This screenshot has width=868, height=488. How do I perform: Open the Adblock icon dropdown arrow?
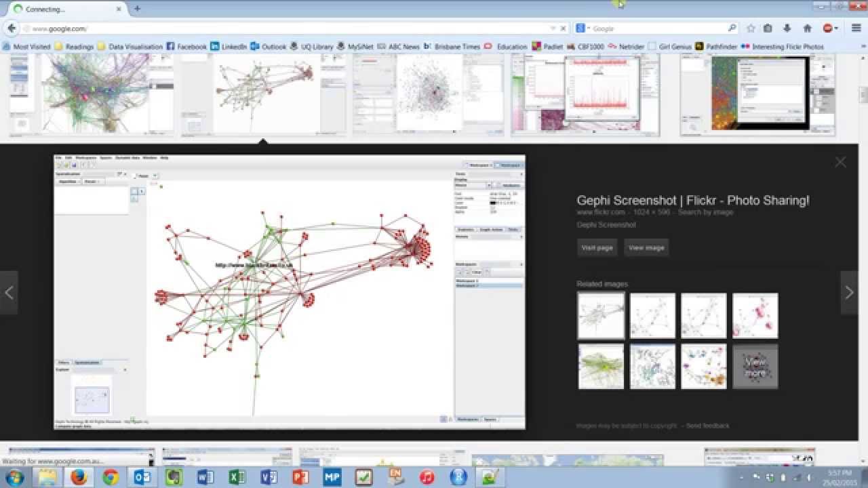click(x=837, y=28)
